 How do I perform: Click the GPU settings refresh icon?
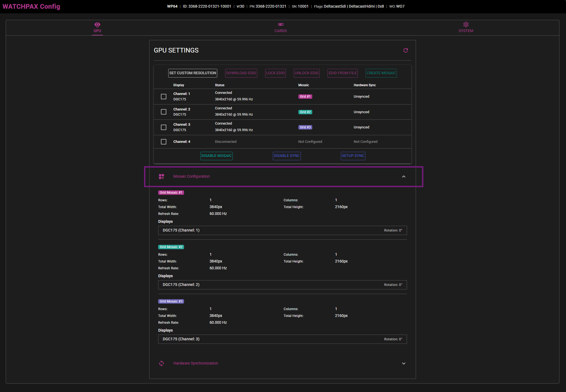click(x=406, y=50)
